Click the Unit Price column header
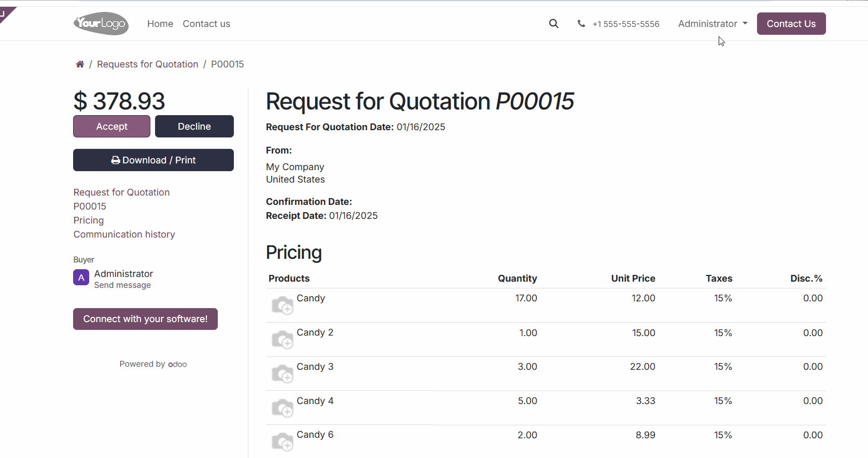 pos(633,279)
